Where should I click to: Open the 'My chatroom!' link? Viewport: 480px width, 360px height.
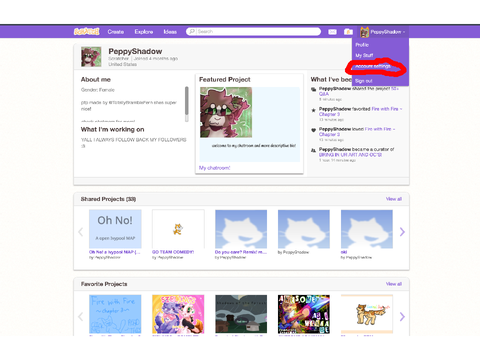214,168
